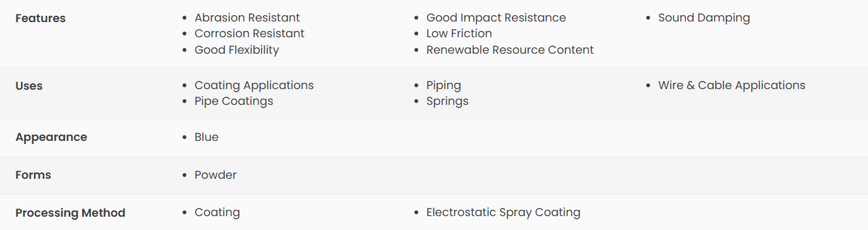Image resolution: width=868 pixels, height=230 pixels.
Task: Click the Sound Damping feature
Action: [x=704, y=18]
